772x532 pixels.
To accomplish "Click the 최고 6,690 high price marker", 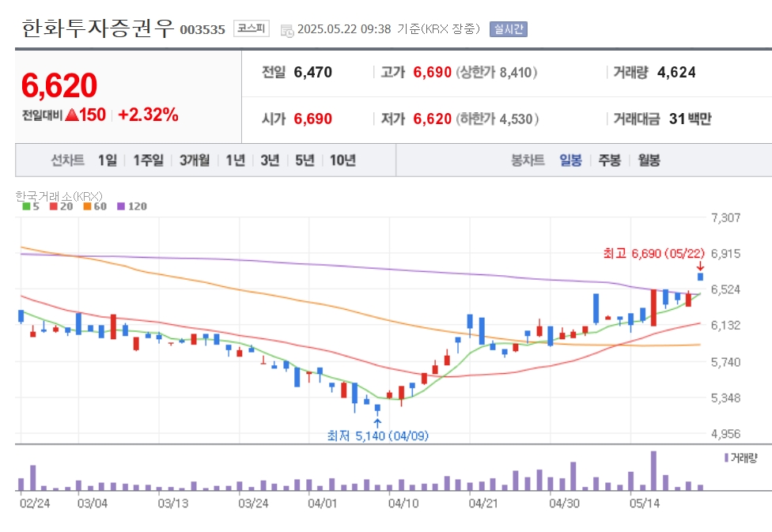I will point(654,254).
